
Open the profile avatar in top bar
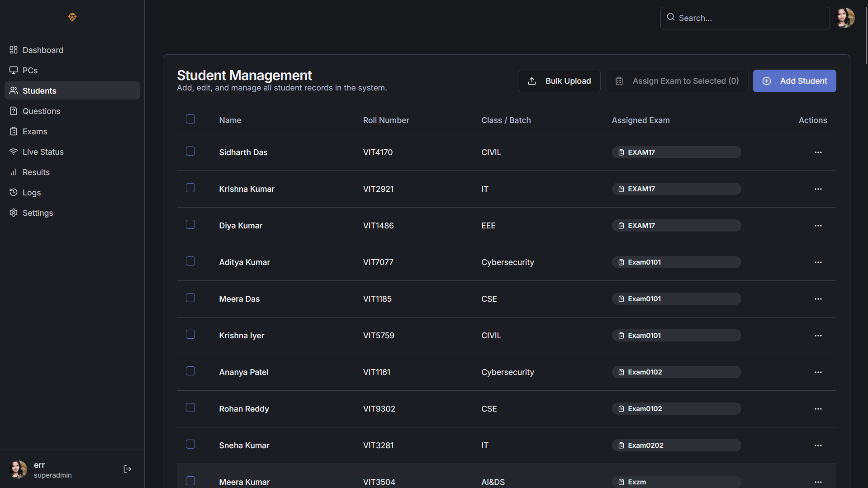pos(844,18)
